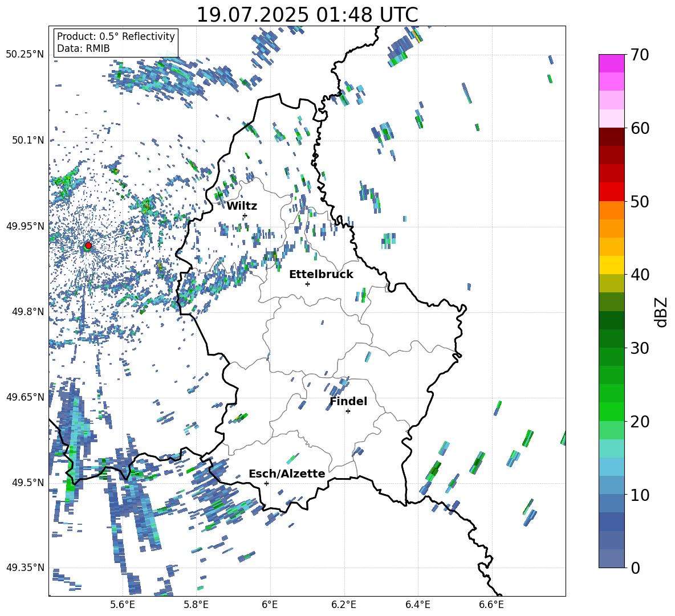Viewport: 675px width, 616px height.
Task: Click the Esch/Alzette city label
Action: tap(287, 474)
